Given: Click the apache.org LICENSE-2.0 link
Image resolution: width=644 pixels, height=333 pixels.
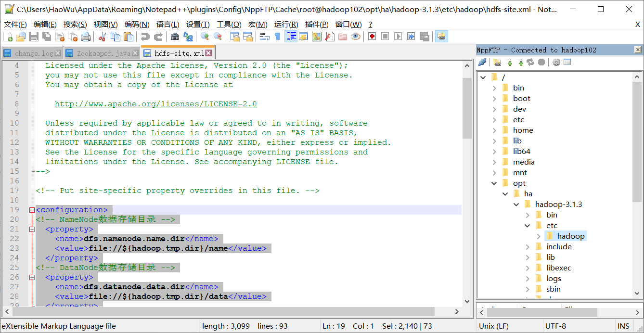Looking at the screenshot, I should point(155,104).
